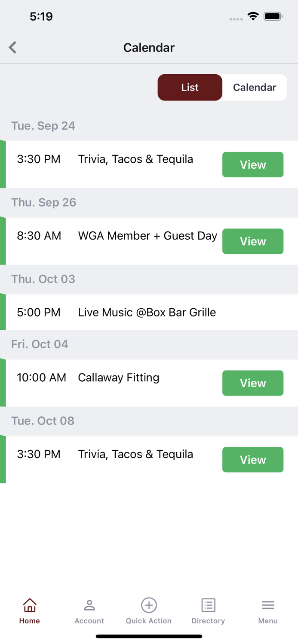View Oct 08 Trivia, Tacos & Tequila
298x644 pixels.
point(253,459)
